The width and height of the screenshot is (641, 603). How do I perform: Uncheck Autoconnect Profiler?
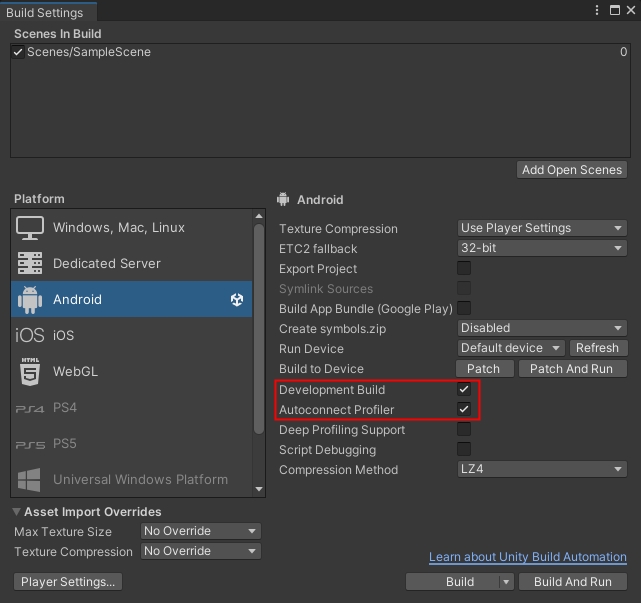click(x=464, y=410)
